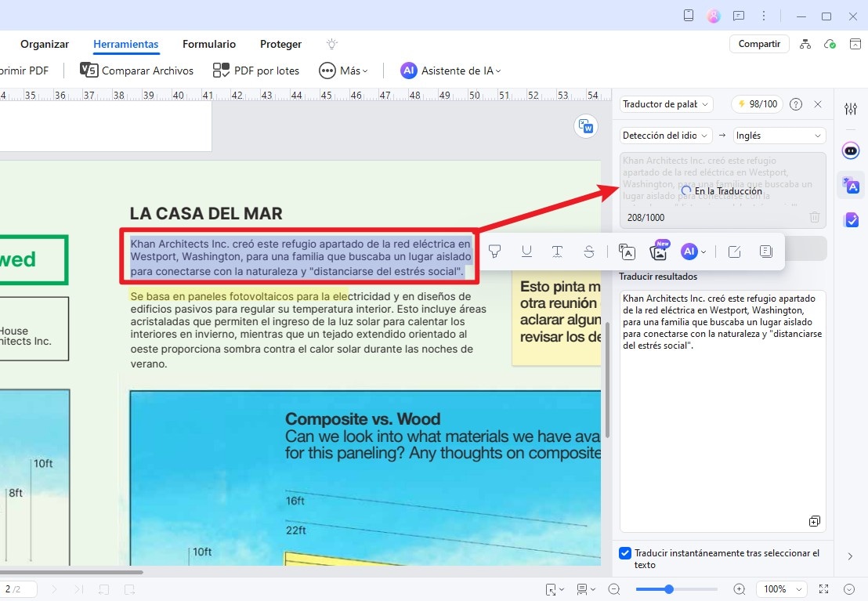Click the vertical document scrollbar
This screenshot has width=868, height=601.
click(607, 381)
